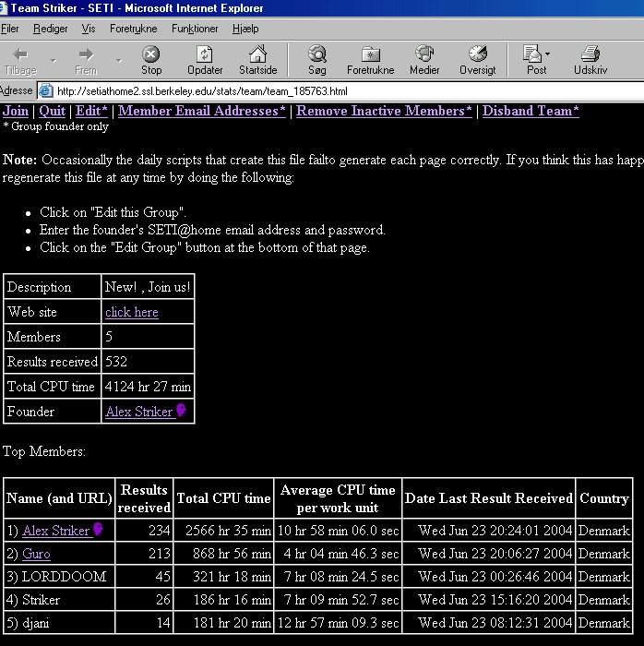Follow the Join link
This screenshot has height=646, width=644.
tap(16, 111)
